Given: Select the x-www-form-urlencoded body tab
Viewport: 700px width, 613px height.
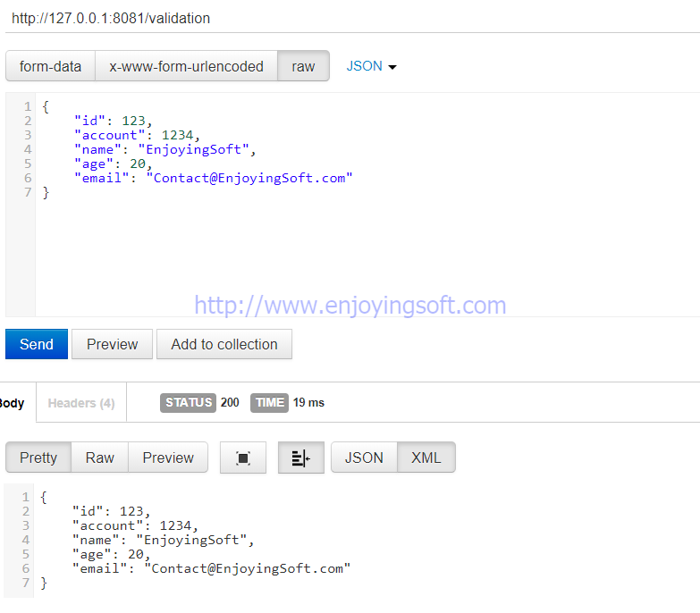Looking at the screenshot, I should [186, 66].
